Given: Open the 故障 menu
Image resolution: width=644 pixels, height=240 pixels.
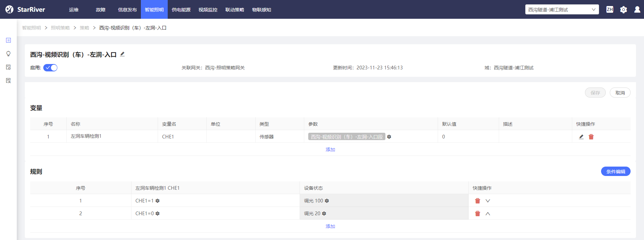Looking at the screenshot, I should [101, 10].
